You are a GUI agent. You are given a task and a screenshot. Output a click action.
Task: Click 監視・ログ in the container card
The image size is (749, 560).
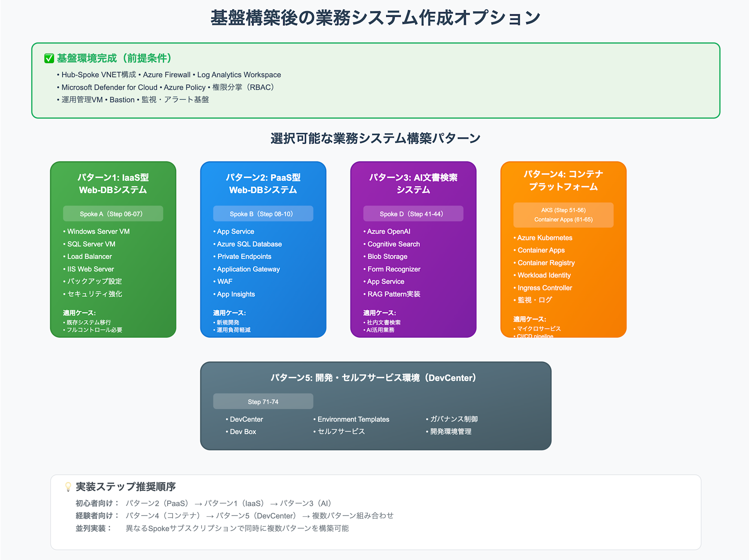533,300
